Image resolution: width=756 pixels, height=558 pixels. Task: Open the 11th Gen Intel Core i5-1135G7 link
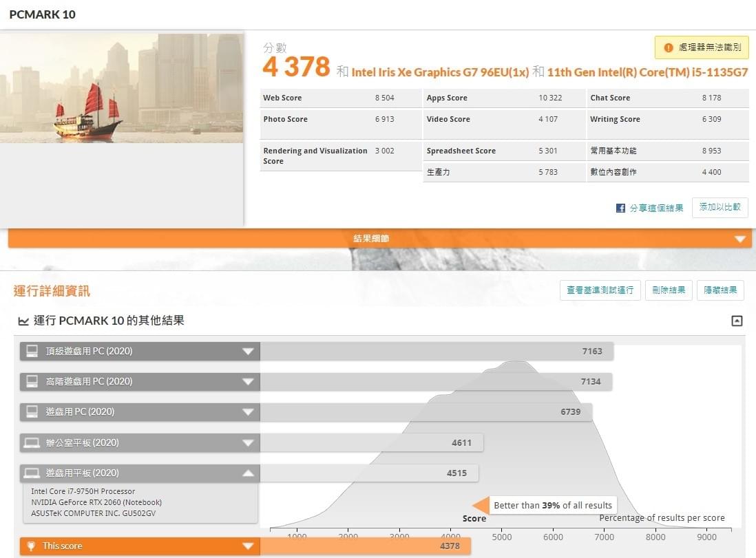(x=647, y=72)
